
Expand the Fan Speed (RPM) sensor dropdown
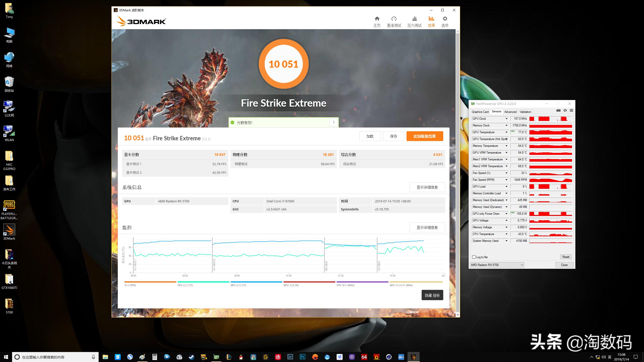pos(506,180)
